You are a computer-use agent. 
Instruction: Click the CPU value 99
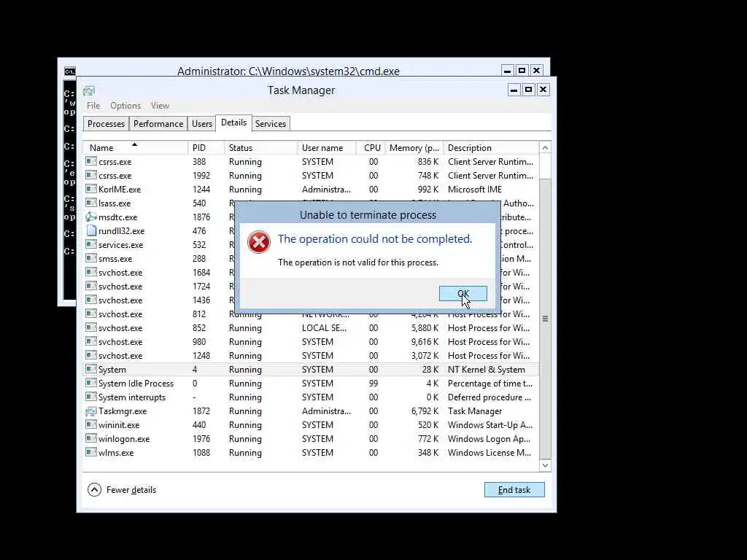pyautogui.click(x=373, y=384)
